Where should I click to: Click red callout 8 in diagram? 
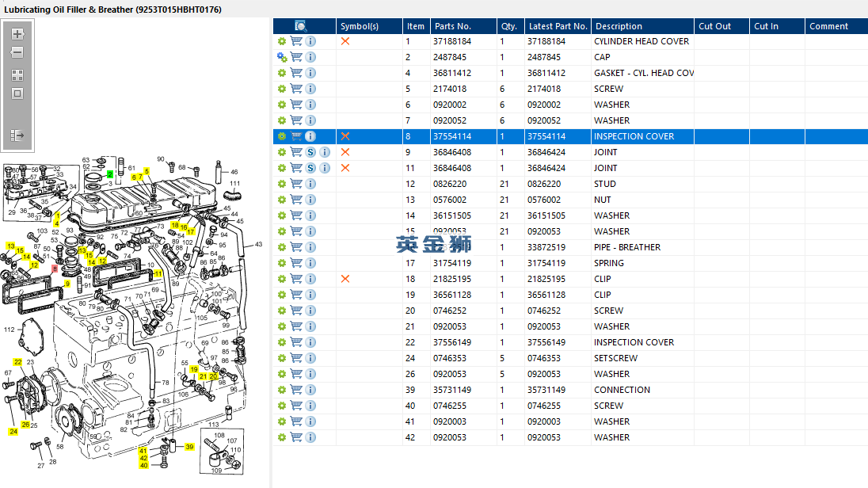pos(55,269)
